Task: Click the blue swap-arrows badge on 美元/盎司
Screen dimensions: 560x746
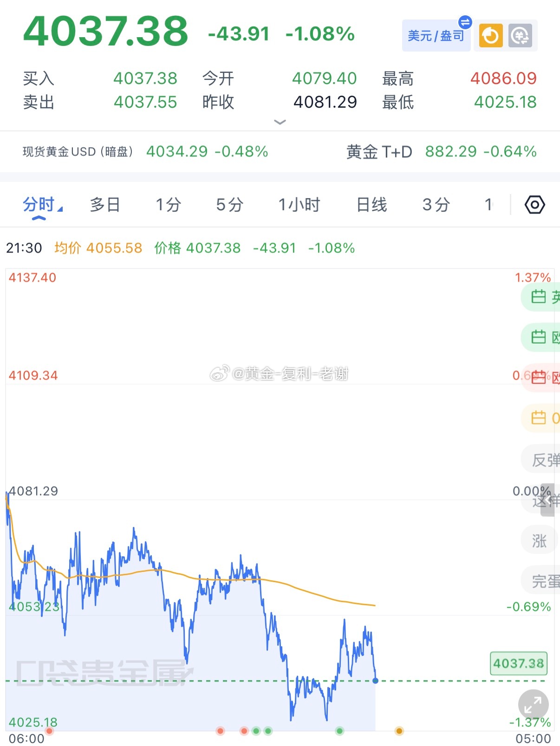Action: 465,22
